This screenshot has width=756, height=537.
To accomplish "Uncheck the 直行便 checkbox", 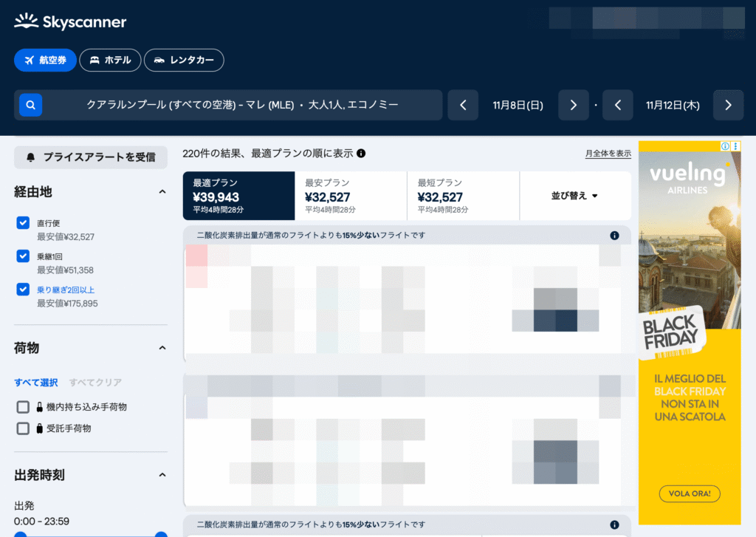I will click(23, 223).
